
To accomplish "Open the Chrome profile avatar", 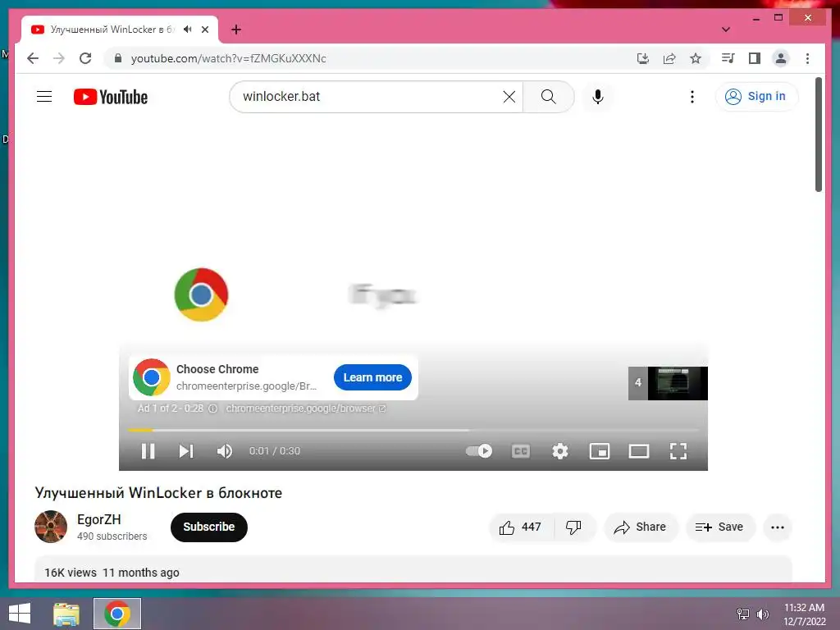I will [781, 58].
